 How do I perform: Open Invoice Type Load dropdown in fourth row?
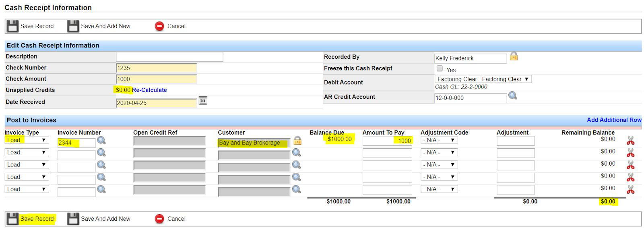coord(27,177)
